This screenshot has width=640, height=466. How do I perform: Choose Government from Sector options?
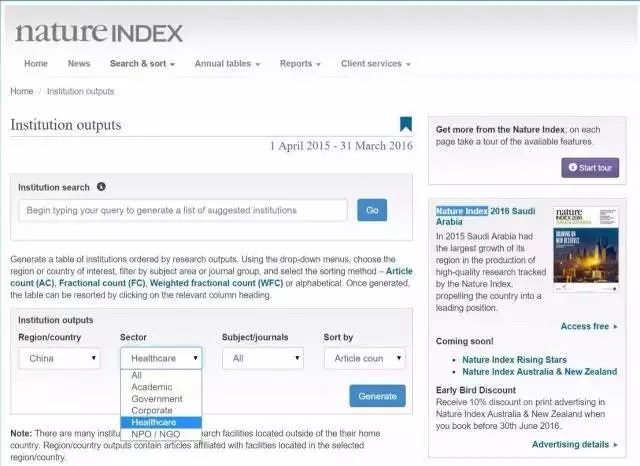tap(157, 399)
